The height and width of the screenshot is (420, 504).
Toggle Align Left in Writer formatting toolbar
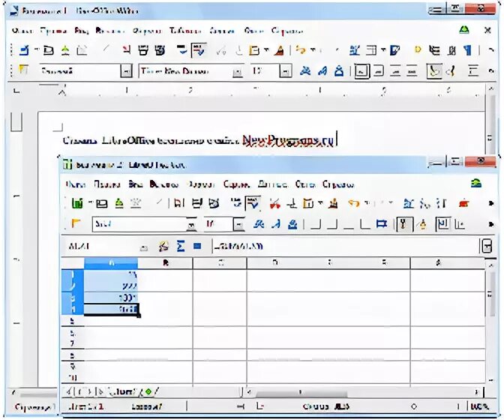362,71
